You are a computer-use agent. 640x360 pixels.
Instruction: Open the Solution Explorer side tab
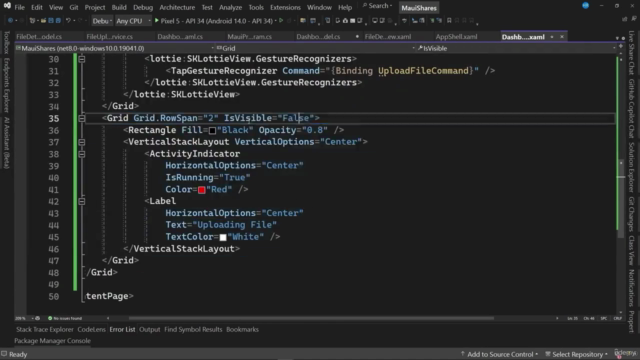631,167
